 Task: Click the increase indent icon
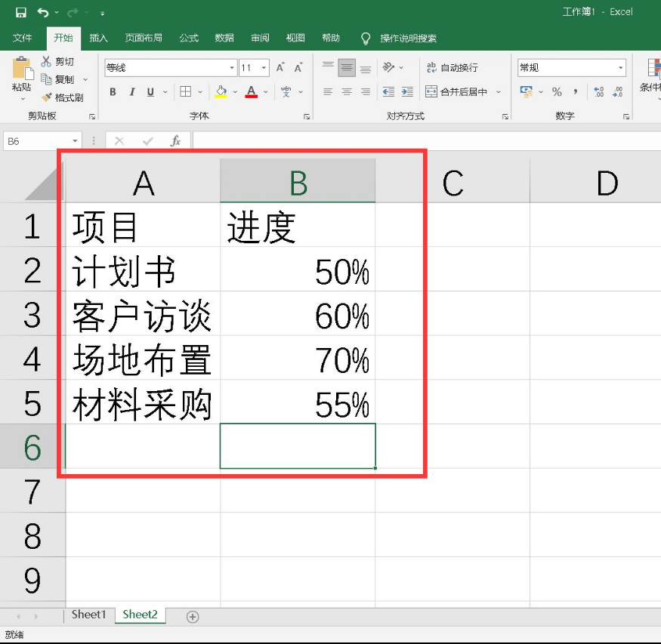point(406,92)
